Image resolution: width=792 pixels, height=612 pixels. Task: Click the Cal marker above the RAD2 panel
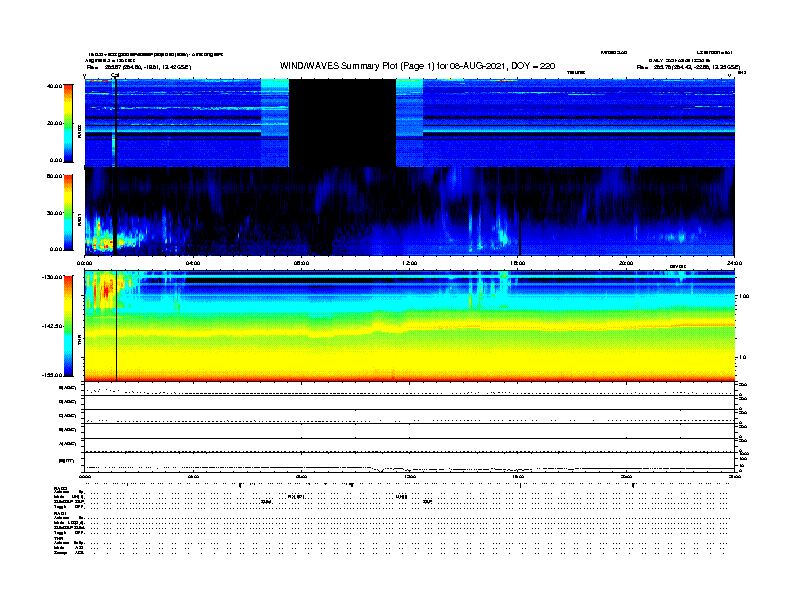pyautogui.click(x=115, y=76)
